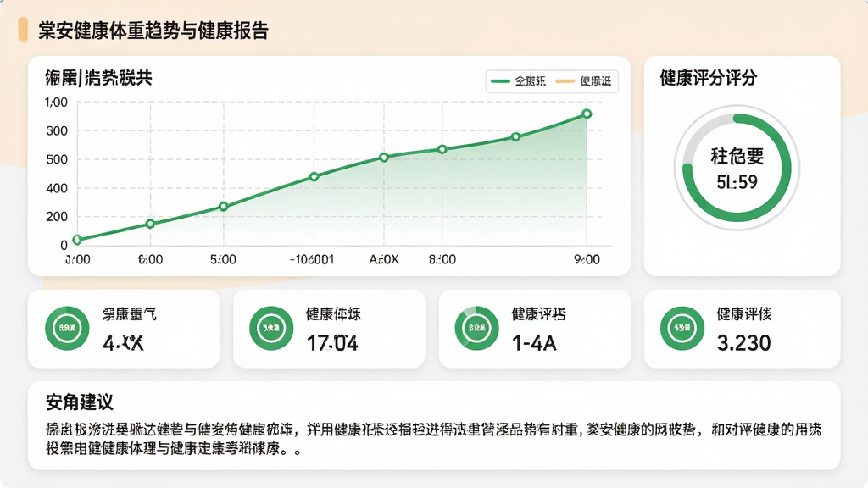Screen dimensions: 868x488
Task: Click the x-axis label 9:00
Action: point(587,259)
